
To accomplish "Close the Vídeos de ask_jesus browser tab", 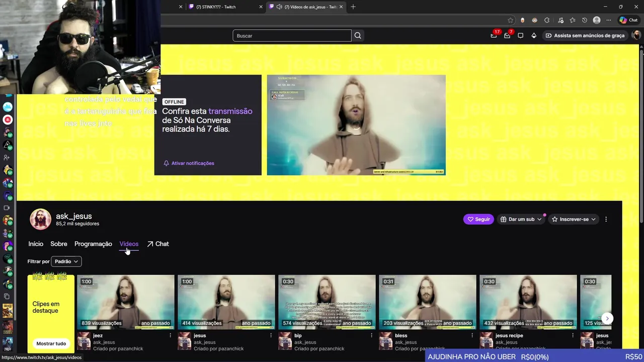I will click(342, 7).
